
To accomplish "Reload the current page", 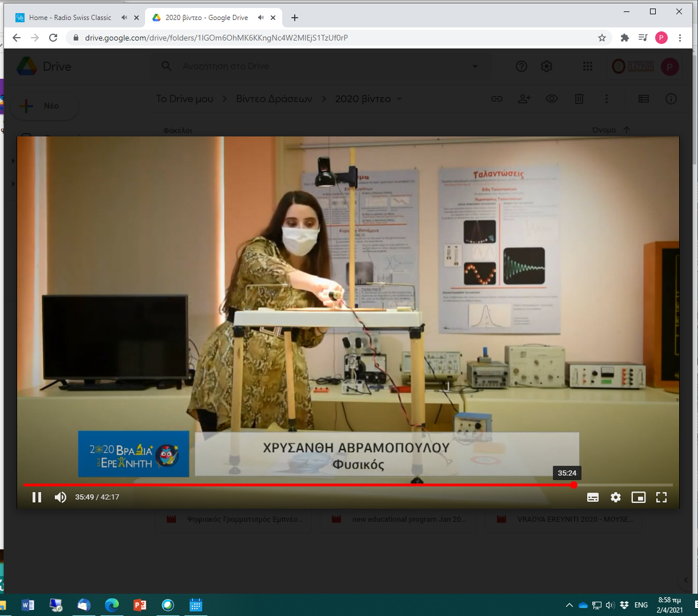I will 53,38.
